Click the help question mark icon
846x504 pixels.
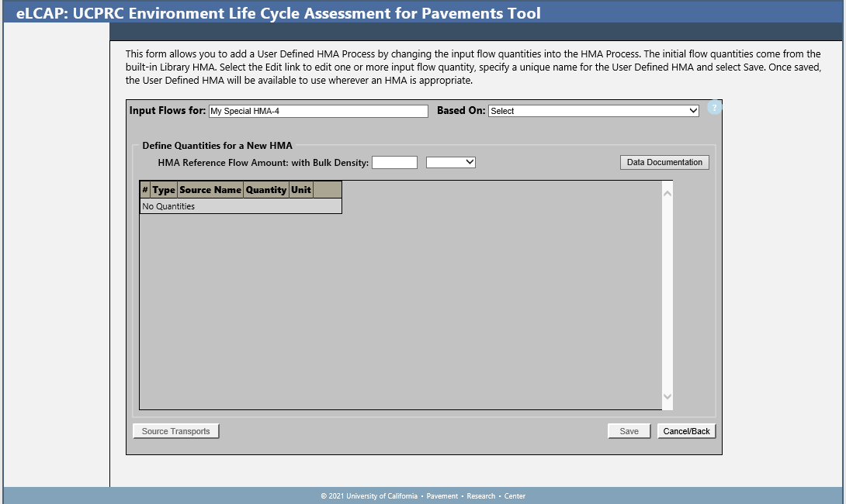(x=715, y=108)
